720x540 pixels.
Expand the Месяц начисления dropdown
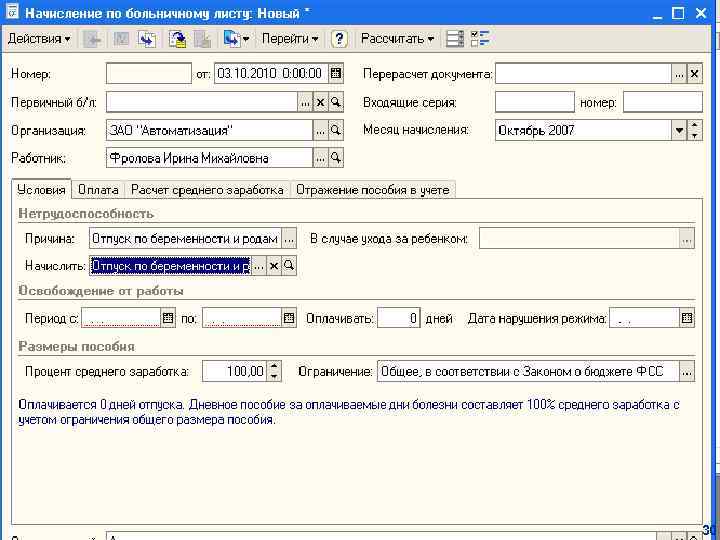679,131
